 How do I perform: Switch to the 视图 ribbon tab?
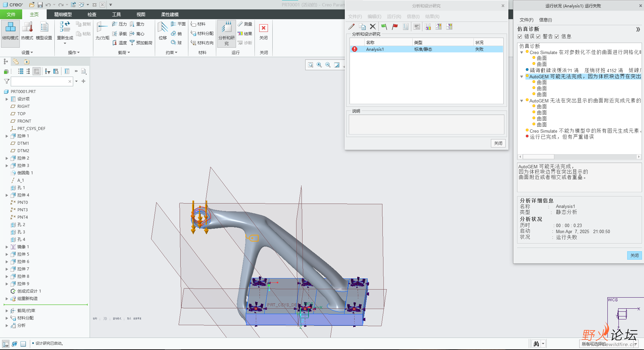(x=141, y=14)
